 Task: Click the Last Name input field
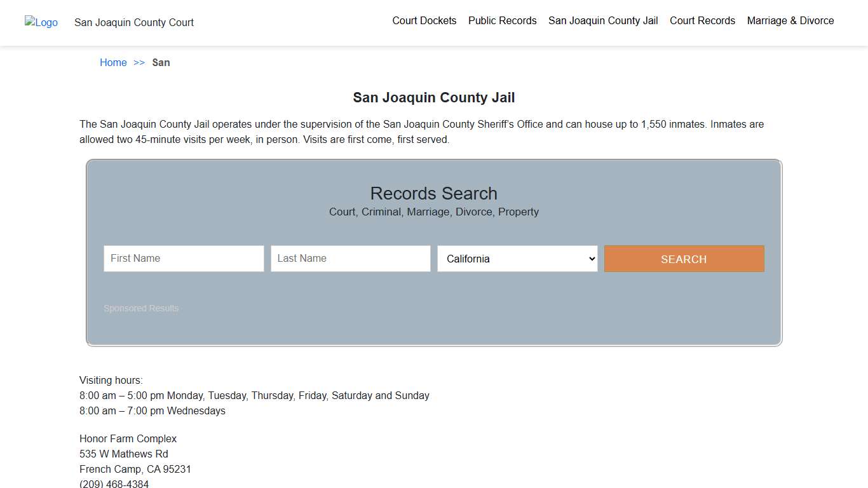350,258
